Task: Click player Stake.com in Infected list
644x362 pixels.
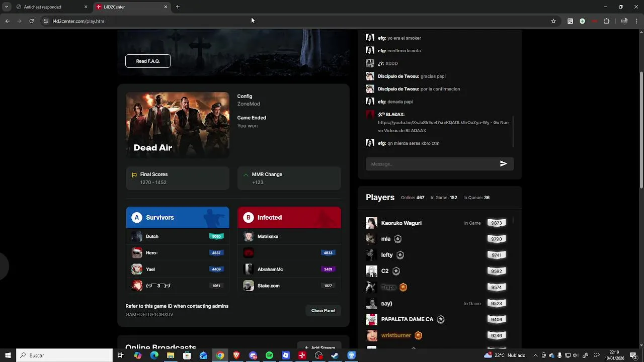Action: pyautogui.click(x=289, y=286)
